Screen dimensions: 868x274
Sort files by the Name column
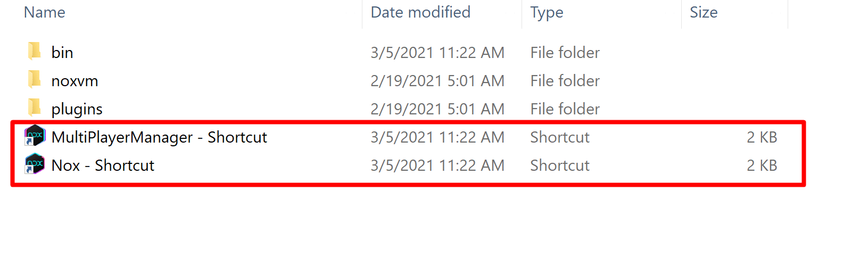pos(45,12)
